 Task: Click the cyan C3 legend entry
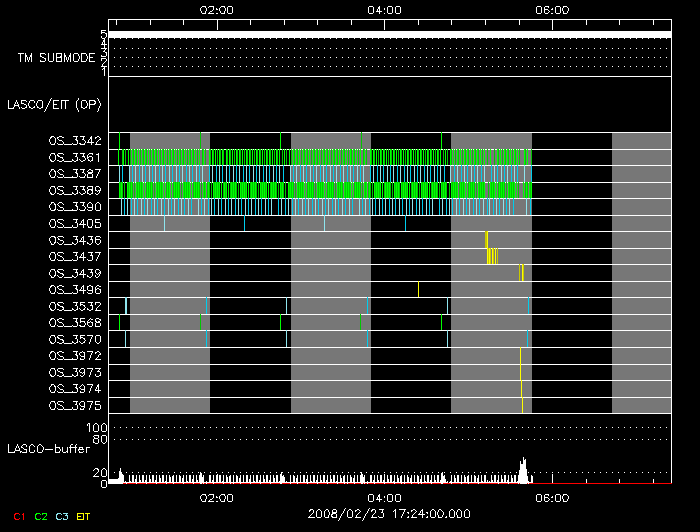pos(62,517)
